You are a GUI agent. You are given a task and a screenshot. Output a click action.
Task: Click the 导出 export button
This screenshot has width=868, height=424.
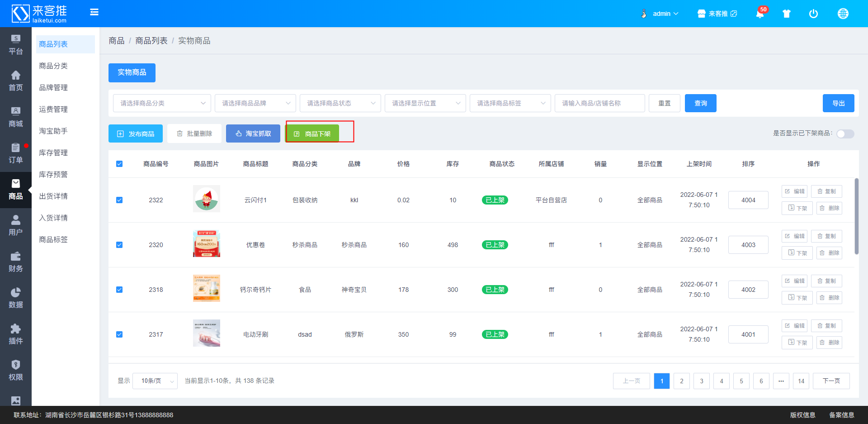click(838, 103)
